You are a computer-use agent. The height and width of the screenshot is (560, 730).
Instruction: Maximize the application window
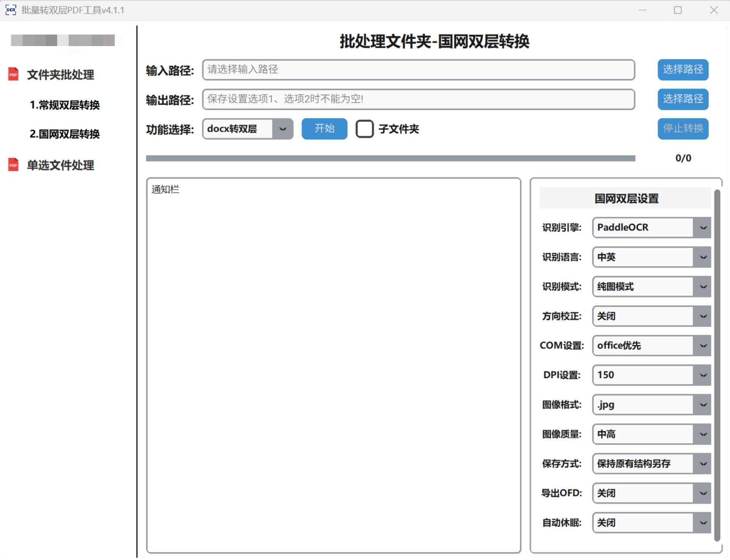678,10
